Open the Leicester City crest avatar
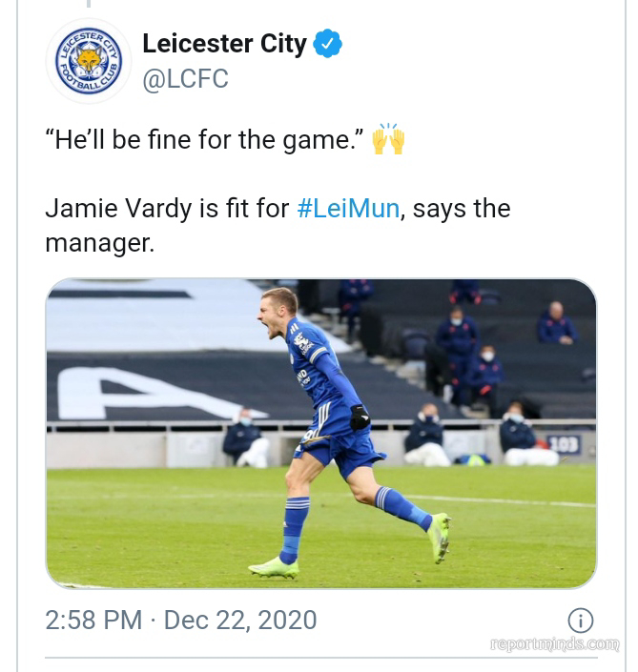 click(x=89, y=61)
